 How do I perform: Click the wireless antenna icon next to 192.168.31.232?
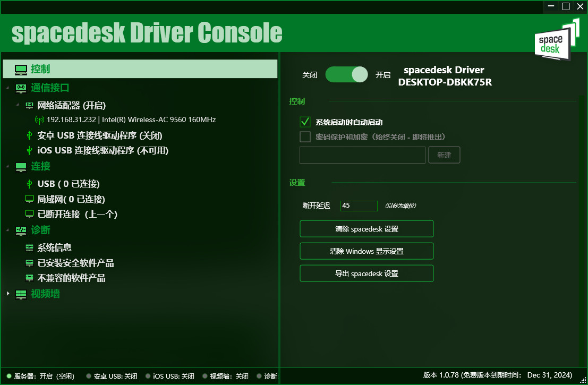tap(39, 120)
